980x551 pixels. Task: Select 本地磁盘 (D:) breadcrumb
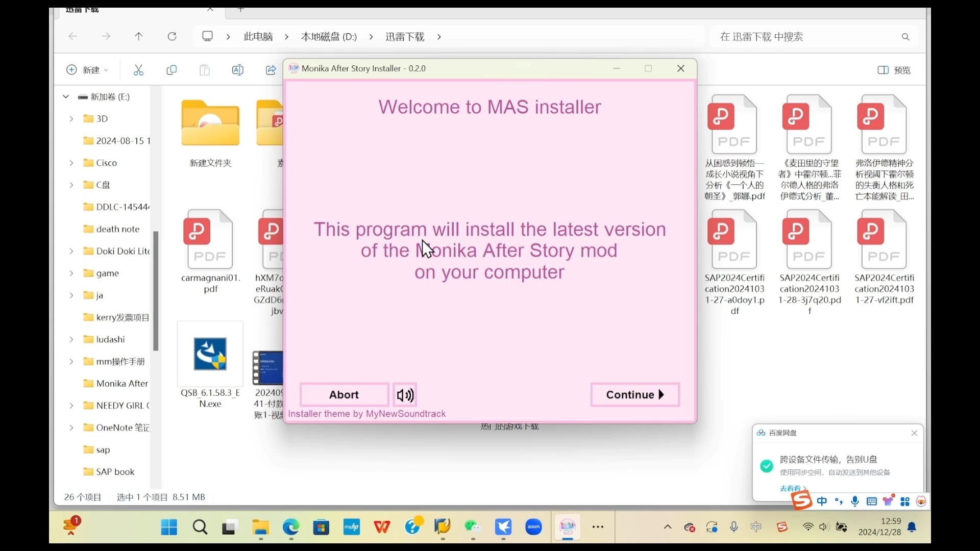click(x=329, y=37)
